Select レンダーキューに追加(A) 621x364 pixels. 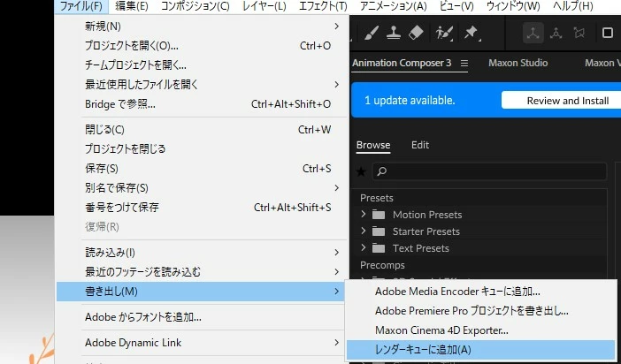481,350
